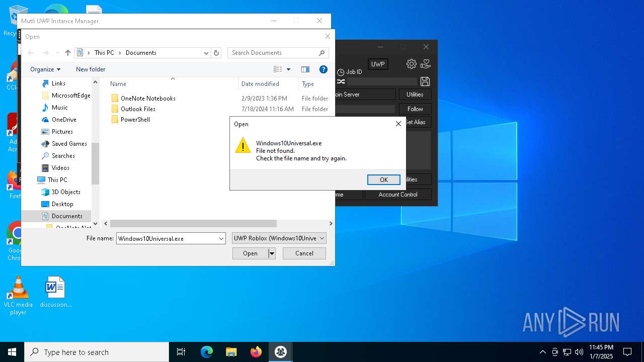Viewport: 644px width, 362px height.
Task: Select the Outlook Files folder
Action: click(138, 109)
